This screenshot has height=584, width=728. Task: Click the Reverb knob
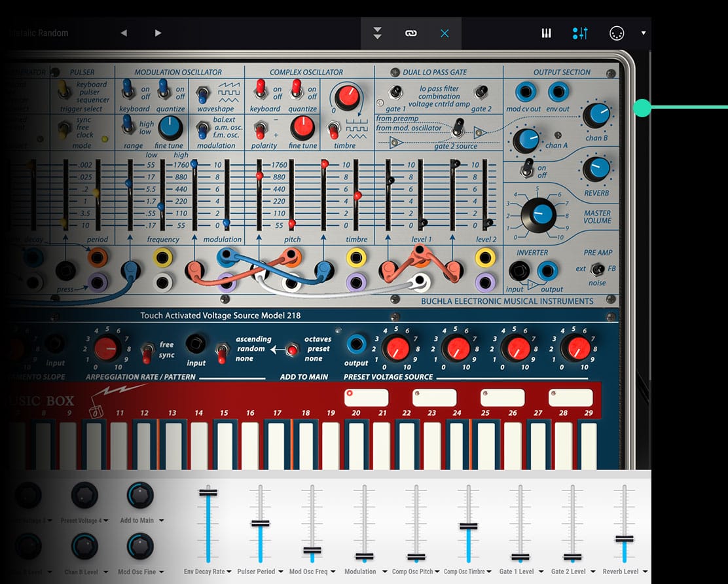[x=596, y=168]
